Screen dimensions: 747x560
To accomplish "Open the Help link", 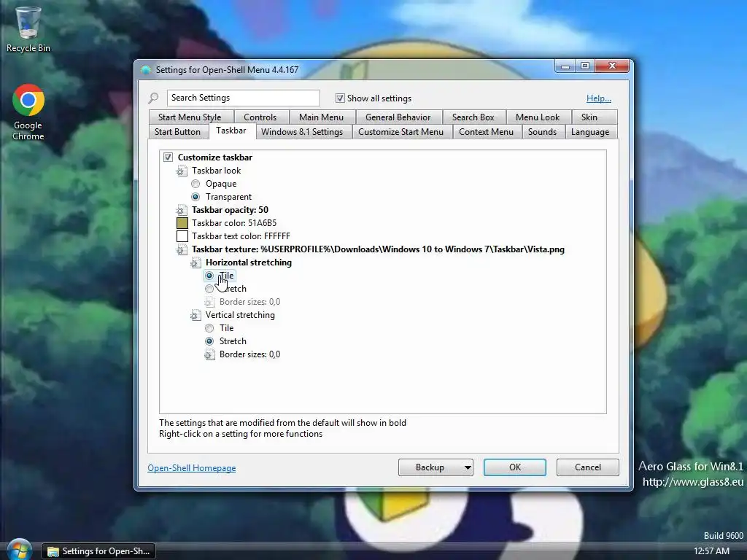I will [x=599, y=98].
